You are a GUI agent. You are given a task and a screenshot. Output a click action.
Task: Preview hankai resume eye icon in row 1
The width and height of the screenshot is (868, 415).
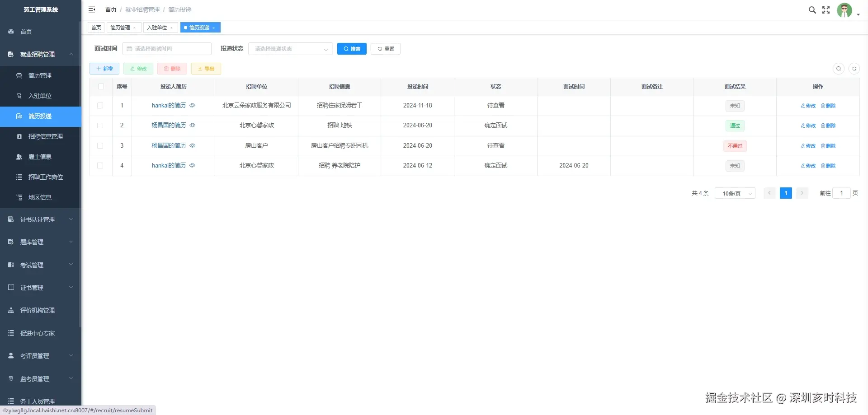tap(192, 105)
